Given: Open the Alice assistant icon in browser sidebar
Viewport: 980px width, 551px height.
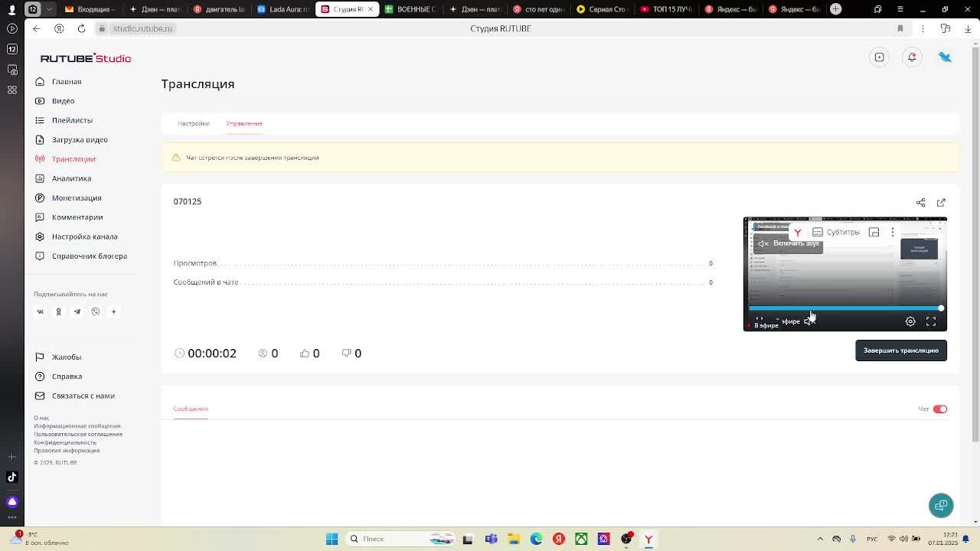Looking at the screenshot, I should click(11, 502).
